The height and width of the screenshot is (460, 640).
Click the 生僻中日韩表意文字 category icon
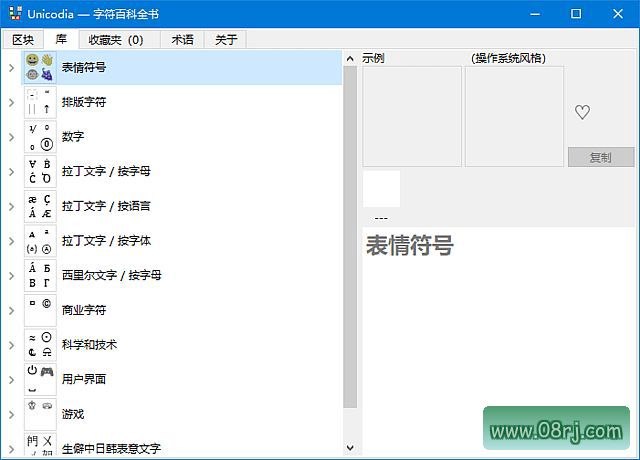[40, 444]
